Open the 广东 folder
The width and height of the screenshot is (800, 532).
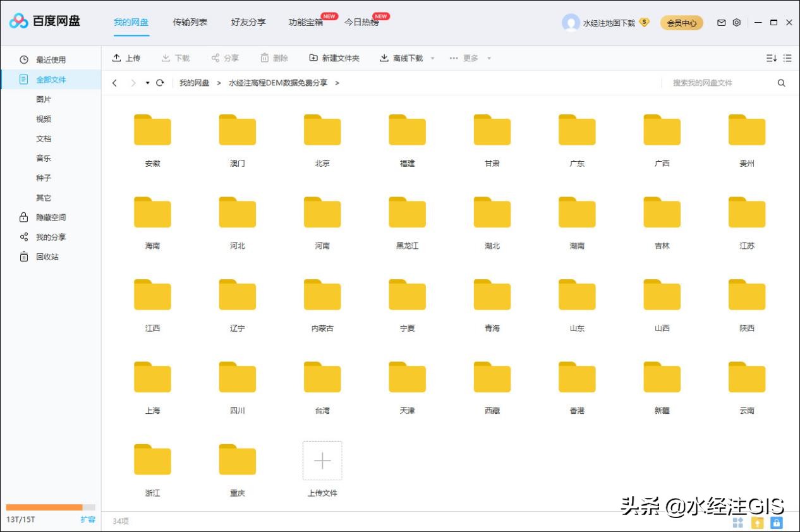(x=577, y=130)
